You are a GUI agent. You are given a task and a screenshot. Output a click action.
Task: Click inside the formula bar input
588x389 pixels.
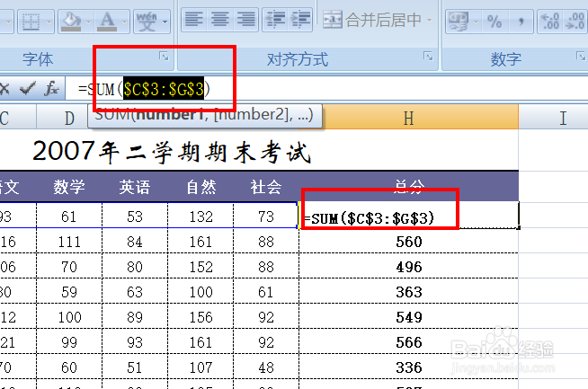click(326, 89)
